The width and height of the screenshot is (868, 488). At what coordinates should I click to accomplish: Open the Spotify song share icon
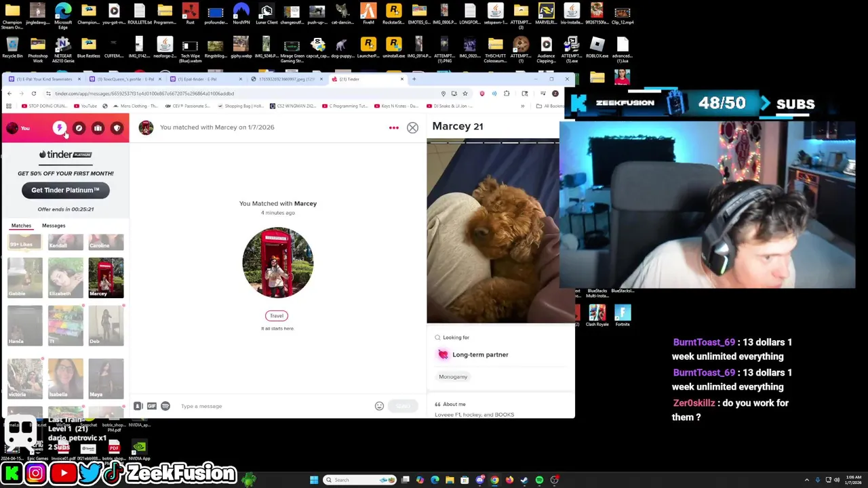tap(165, 406)
